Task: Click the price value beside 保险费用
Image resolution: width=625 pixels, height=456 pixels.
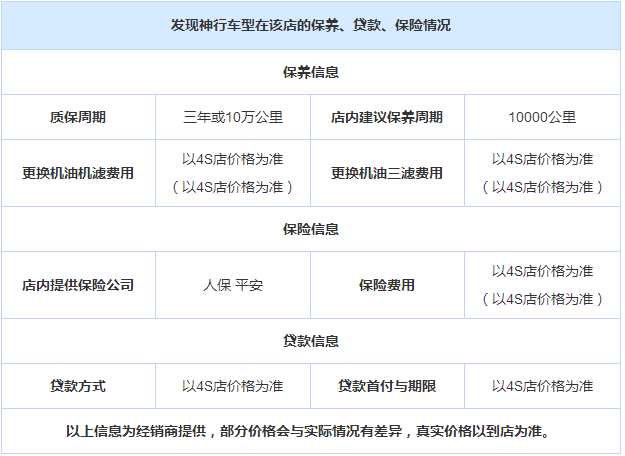Action: (x=542, y=285)
